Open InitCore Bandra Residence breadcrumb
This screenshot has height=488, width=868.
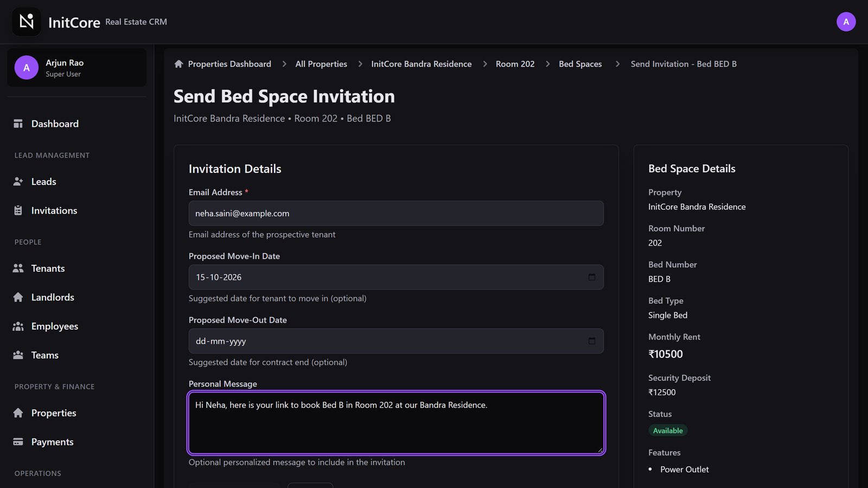pyautogui.click(x=422, y=64)
